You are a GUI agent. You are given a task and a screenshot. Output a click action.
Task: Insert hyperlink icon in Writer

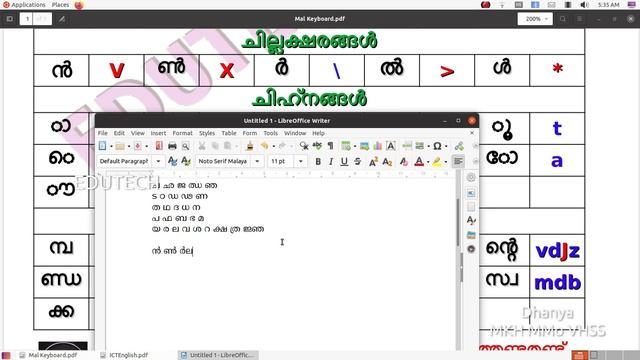point(459,146)
